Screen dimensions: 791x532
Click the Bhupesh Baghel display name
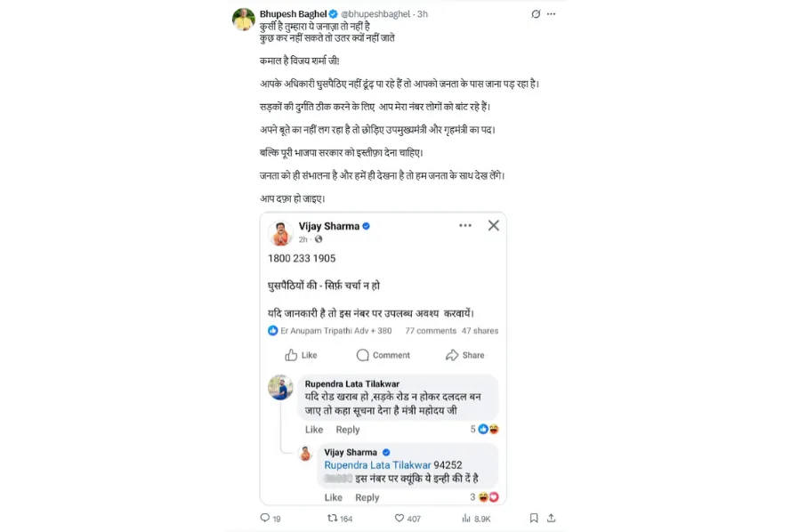click(292, 14)
